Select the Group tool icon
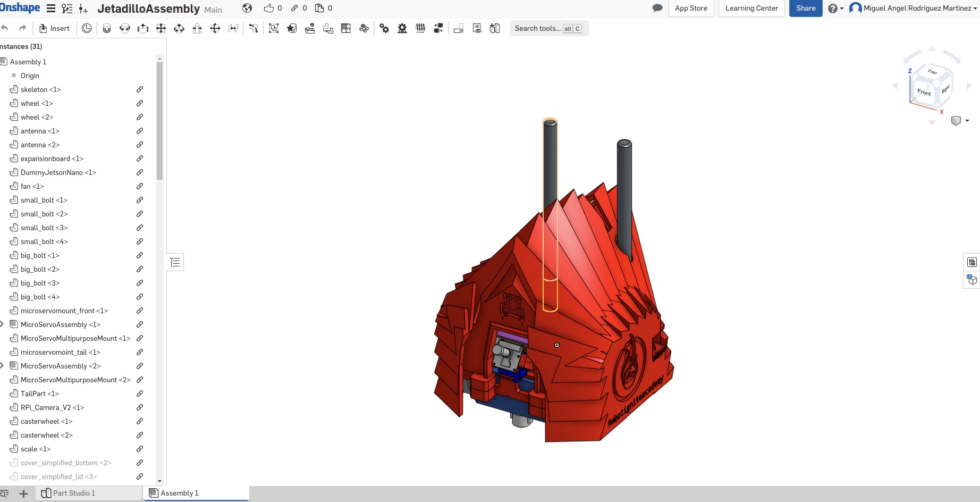 coord(274,29)
